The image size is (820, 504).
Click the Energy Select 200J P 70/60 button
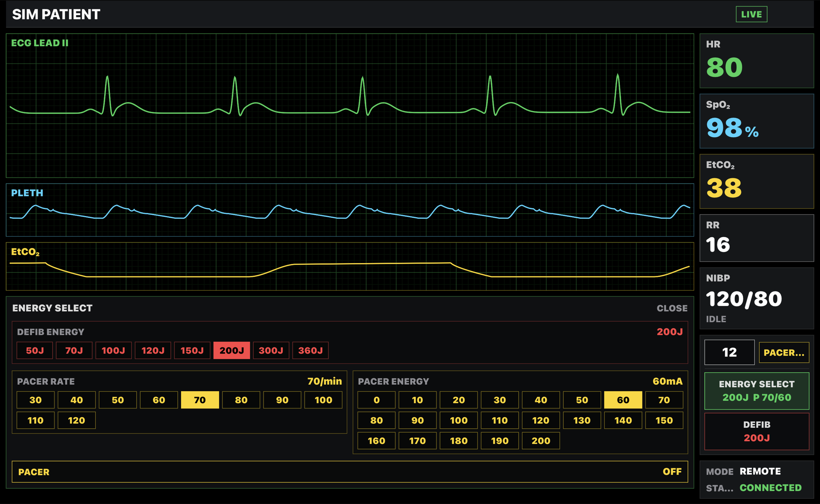pos(756,391)
